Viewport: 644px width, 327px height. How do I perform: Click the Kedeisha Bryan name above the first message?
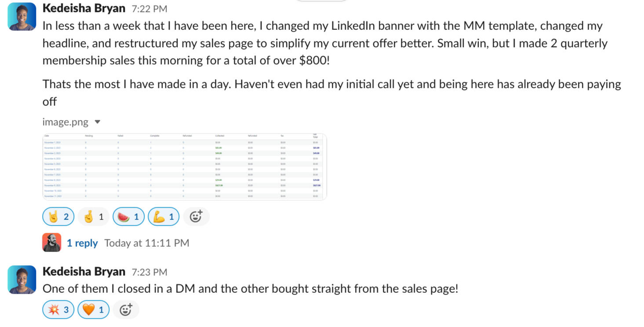[x=84, y=8]
